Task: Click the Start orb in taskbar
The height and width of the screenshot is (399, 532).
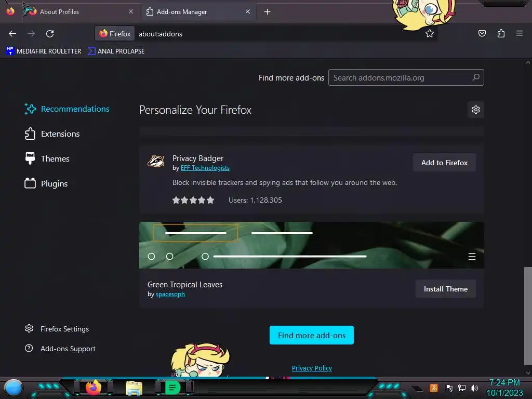Action: coord(14,388)
